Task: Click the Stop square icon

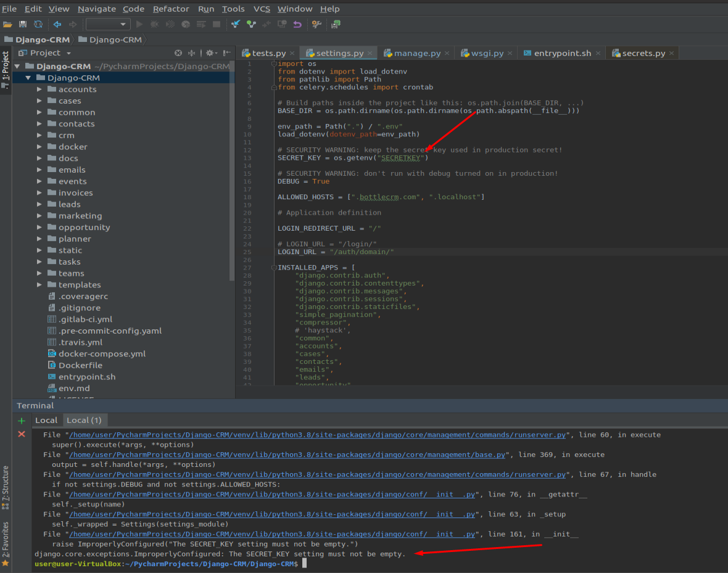Action: [x=217, y=24]
